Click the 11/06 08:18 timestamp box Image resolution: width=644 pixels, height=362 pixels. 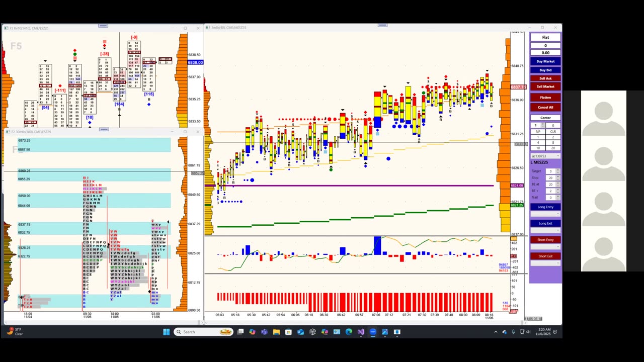[533, 319]
